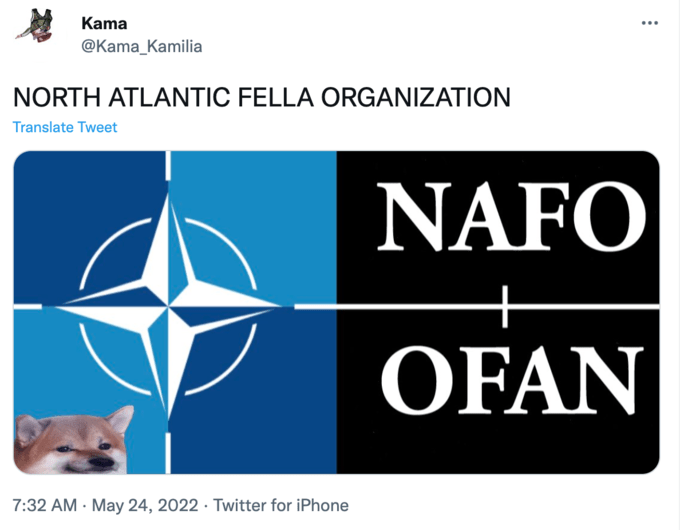Click the NATO compass star emblem

167,307
